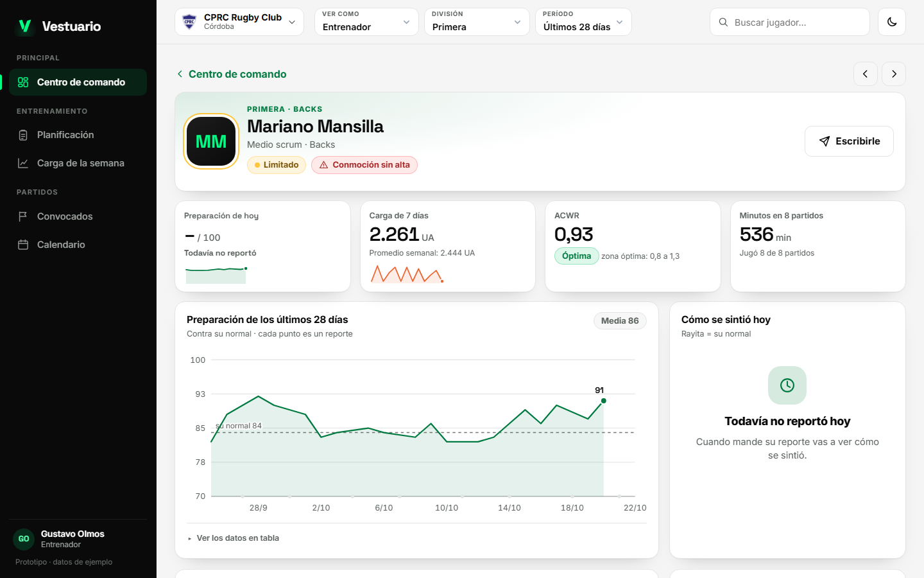
Task: Open Carga de la semana page
Action: point(78,163)
